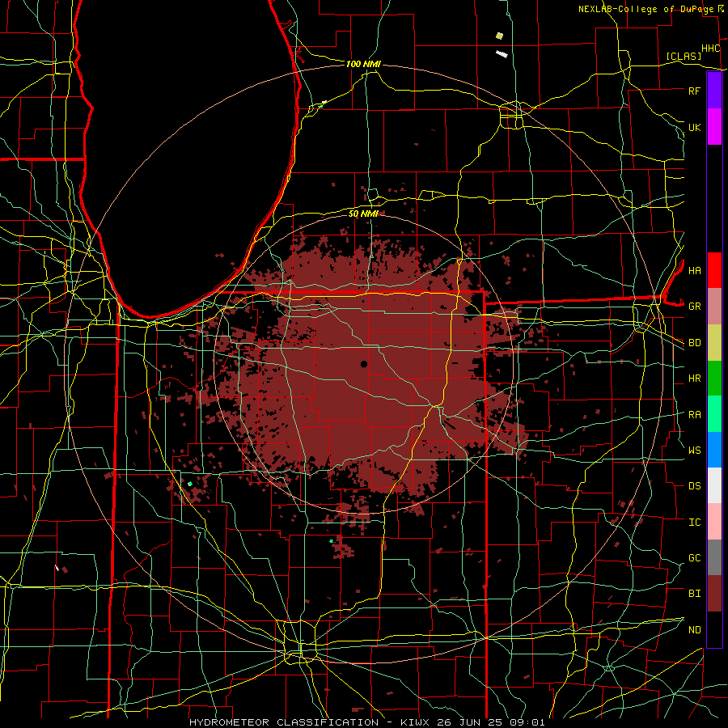The image size is (728, 728).
Task: Click the BD yellow legend swatch
Action: click(714, 343)
